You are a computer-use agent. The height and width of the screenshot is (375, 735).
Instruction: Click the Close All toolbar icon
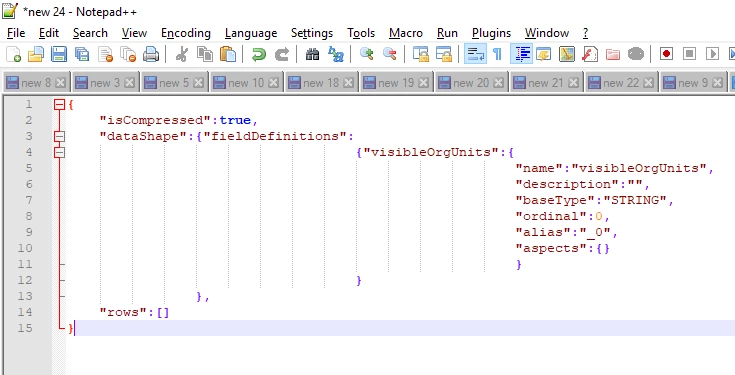point(128,54)
